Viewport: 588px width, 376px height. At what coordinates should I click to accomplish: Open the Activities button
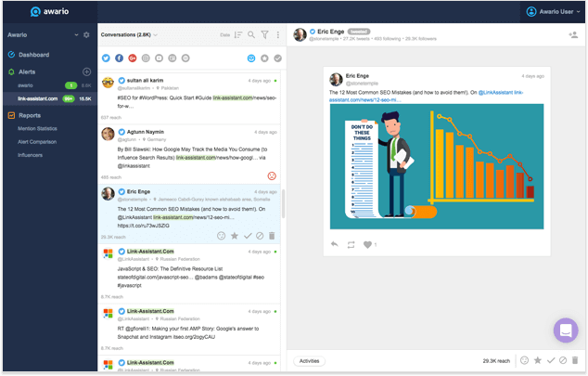click(x=310, y=361)
